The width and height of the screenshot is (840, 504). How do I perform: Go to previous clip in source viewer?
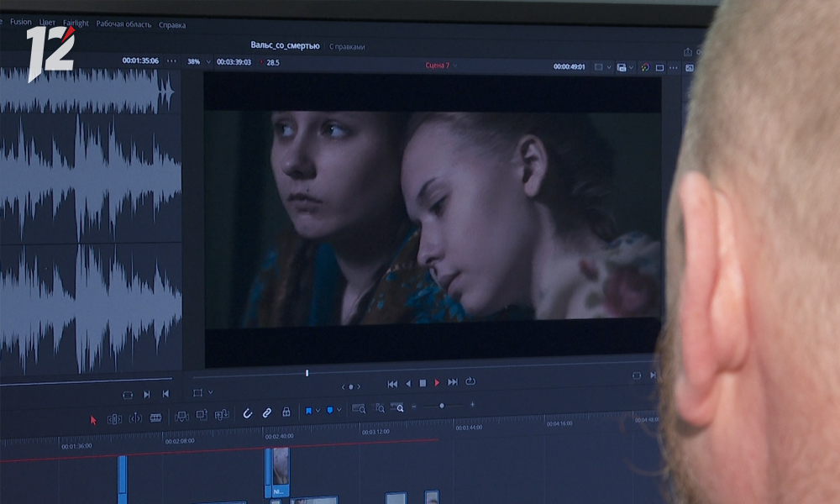tap(165, 394)
